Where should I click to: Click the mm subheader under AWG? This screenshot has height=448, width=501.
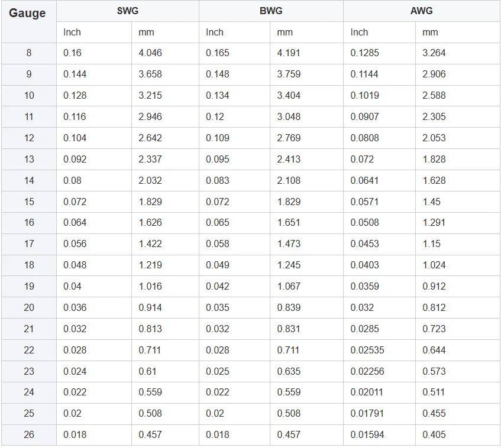[430, 33]
